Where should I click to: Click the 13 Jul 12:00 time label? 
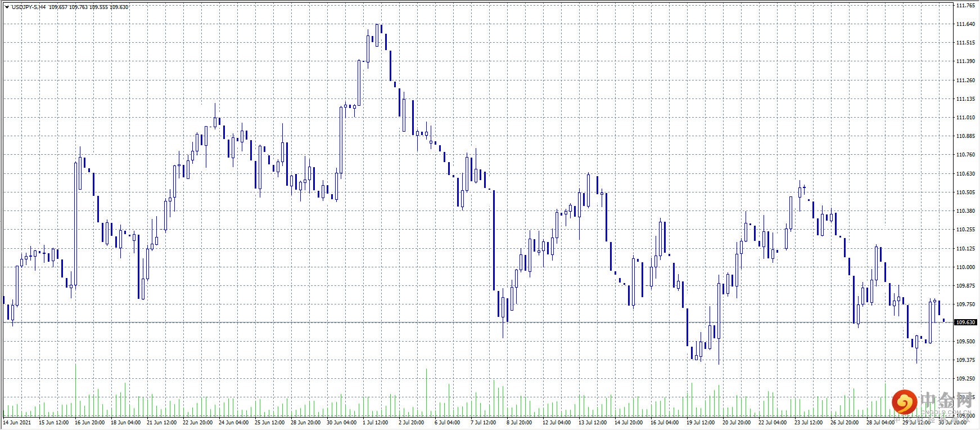[593, 423]
